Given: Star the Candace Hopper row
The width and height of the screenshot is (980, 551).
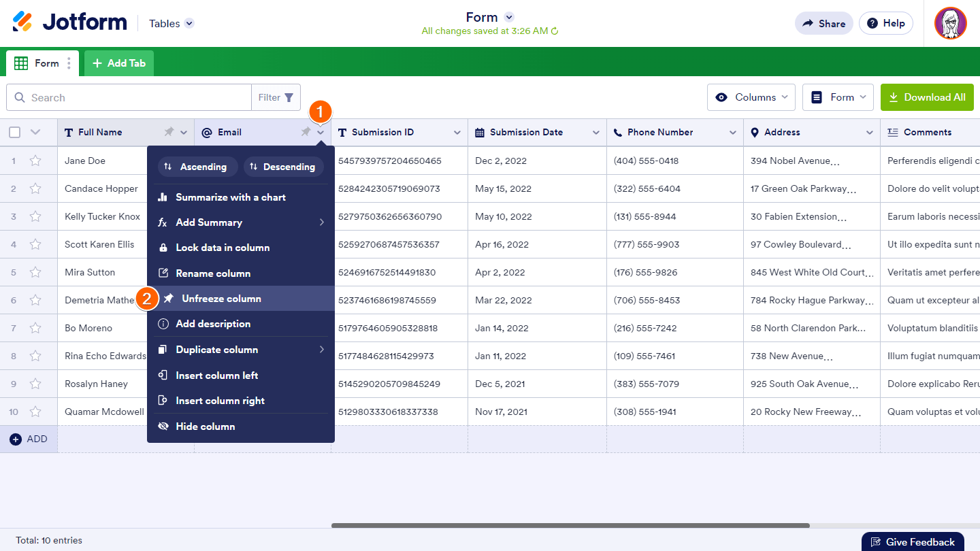Looking at the screenshot, I should [35, 189].
